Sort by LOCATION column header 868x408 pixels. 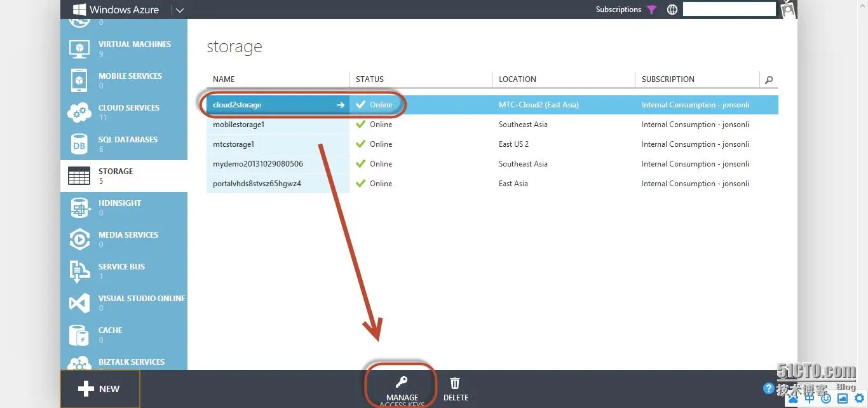tap(517, 79)
